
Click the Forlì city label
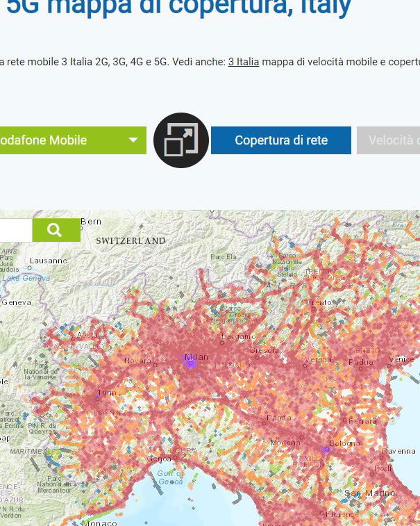pos(383,468)
